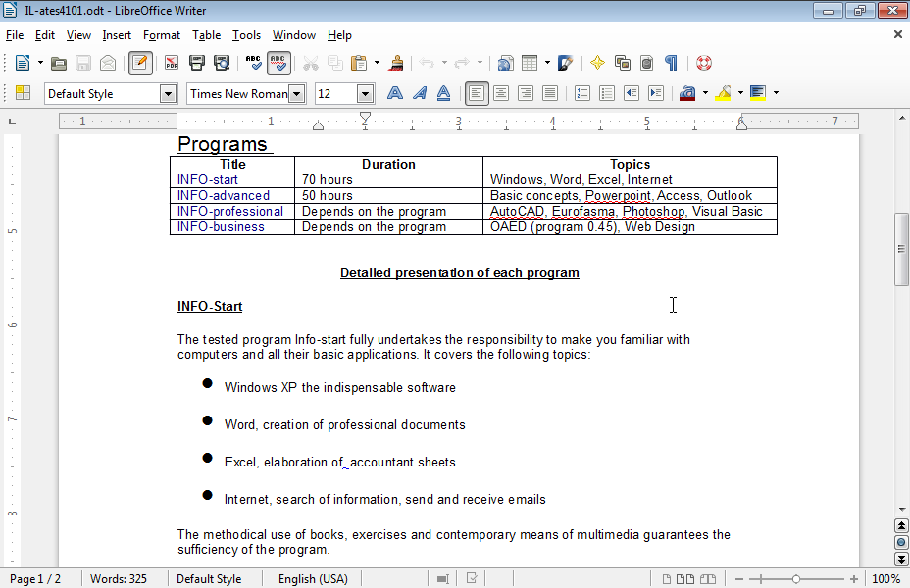Click the Paste clipboard icon
The height and width of the screenshot is (588, 910).
359,63
